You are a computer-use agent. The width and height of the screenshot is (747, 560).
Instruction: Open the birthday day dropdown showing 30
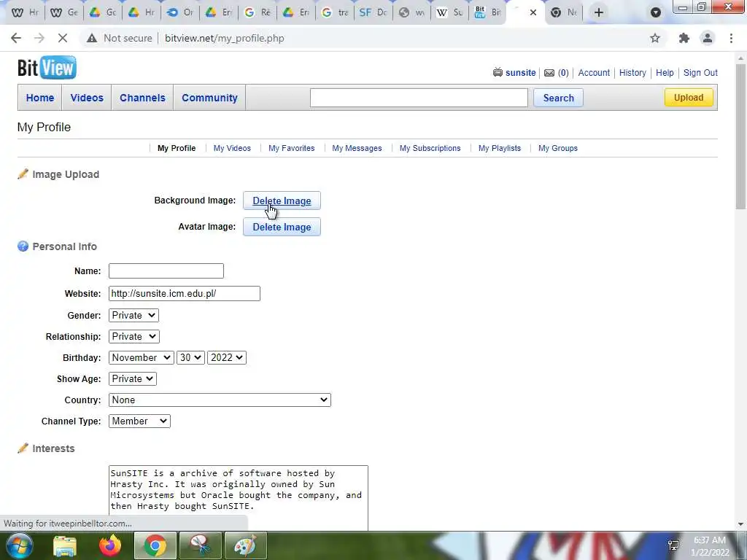click(190, 357)
